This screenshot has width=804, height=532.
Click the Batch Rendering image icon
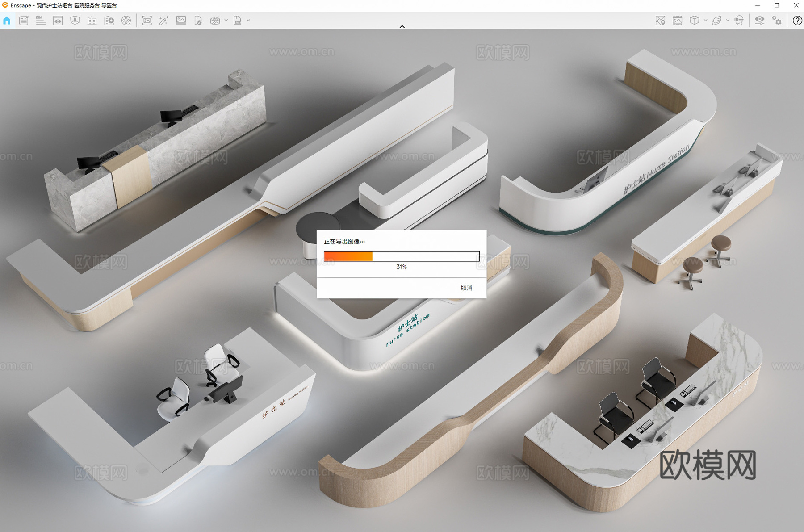181,21
